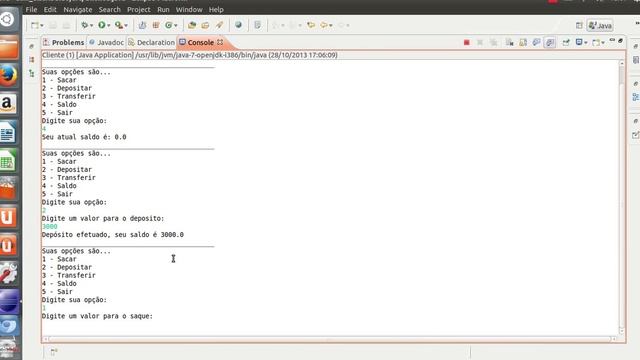The width and height of the screenshot is (640, 360).
Task: Click the console scroll down arrow
Action: tap(622, 331)
